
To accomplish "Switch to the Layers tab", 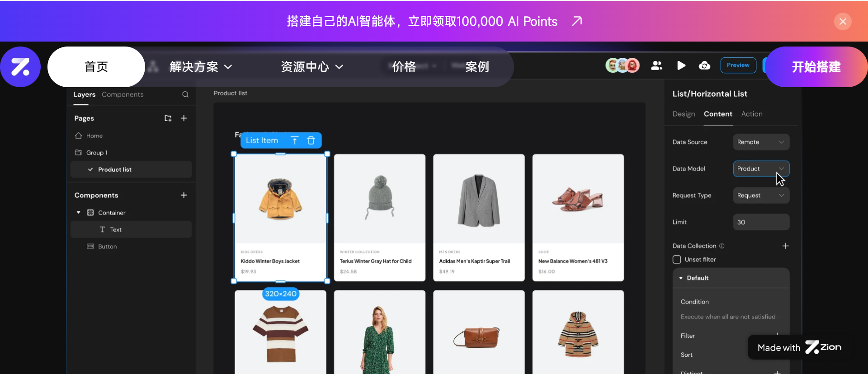I will pos(84,94).
